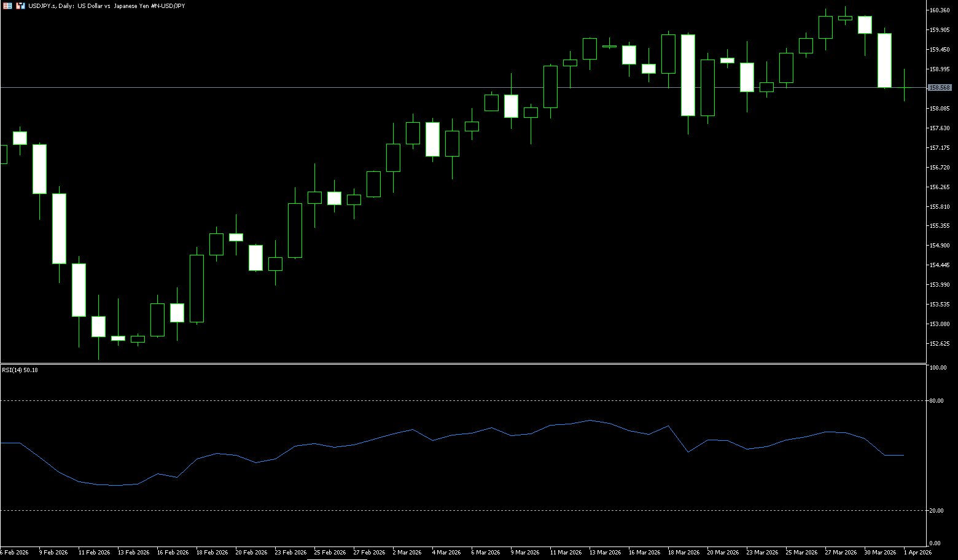The image size is (958, 560).
Task: Click the RSI(14) 50.18 indicator label
Action: click(20, 370)
